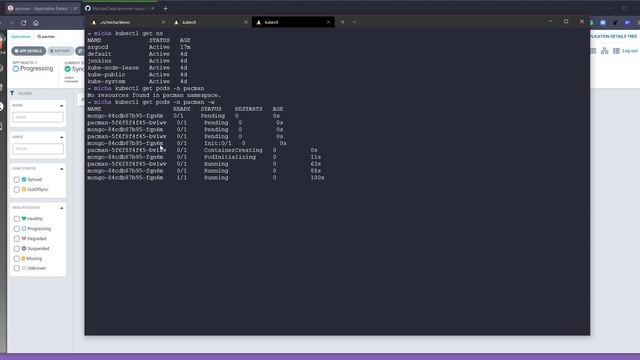Image resolution: width=640 pixels, height=360 pixels.
Task: Close the micha/demo terminal tab
Action: coord(163,22)
